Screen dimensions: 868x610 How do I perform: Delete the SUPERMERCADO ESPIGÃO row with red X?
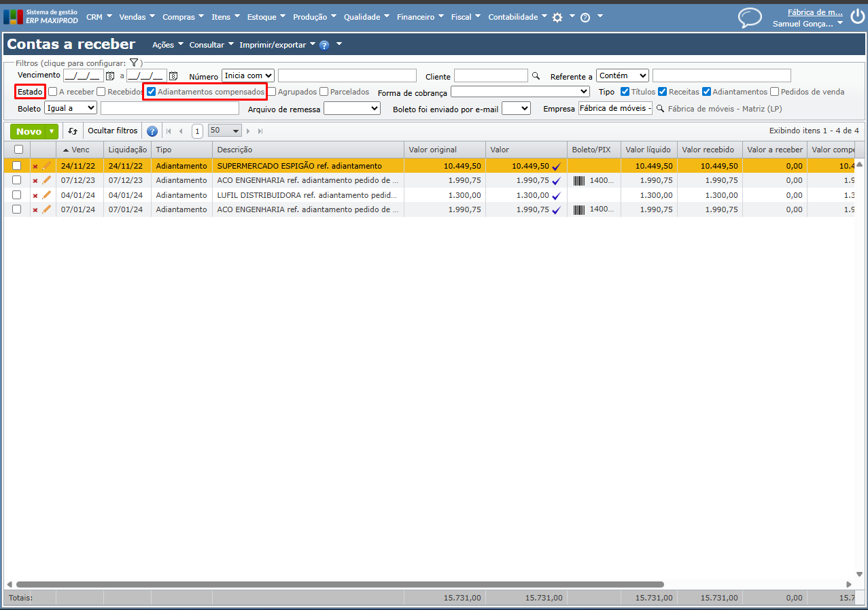pyautogui.click(x=35, y=167)
